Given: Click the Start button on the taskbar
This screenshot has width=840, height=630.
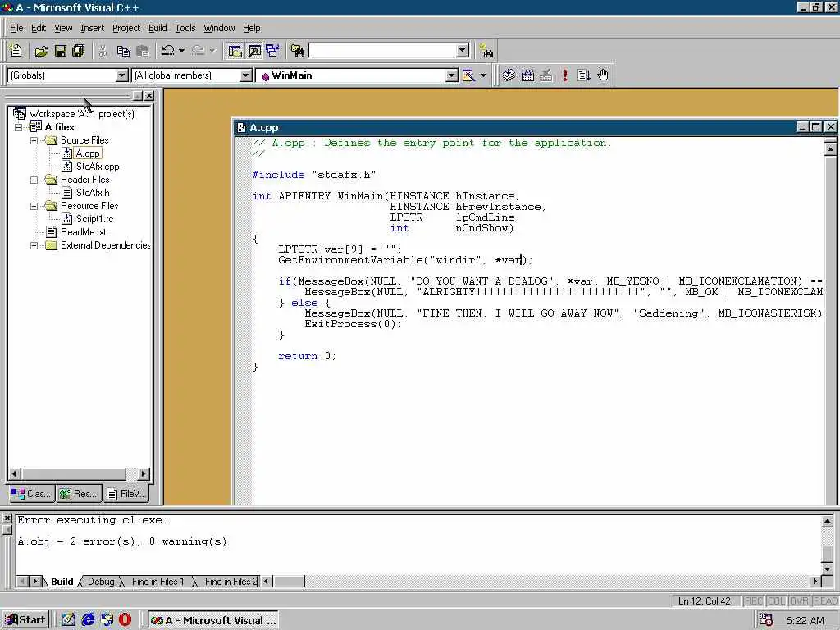Looking at the screenshot, I should coord(25,620).
